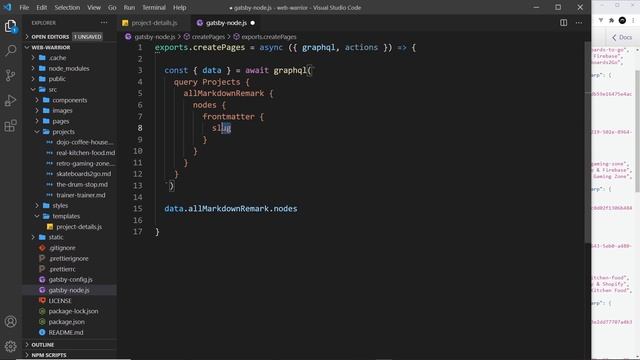
Task: Open the Accounts menu icon
Action: click(x=11, y=322)
